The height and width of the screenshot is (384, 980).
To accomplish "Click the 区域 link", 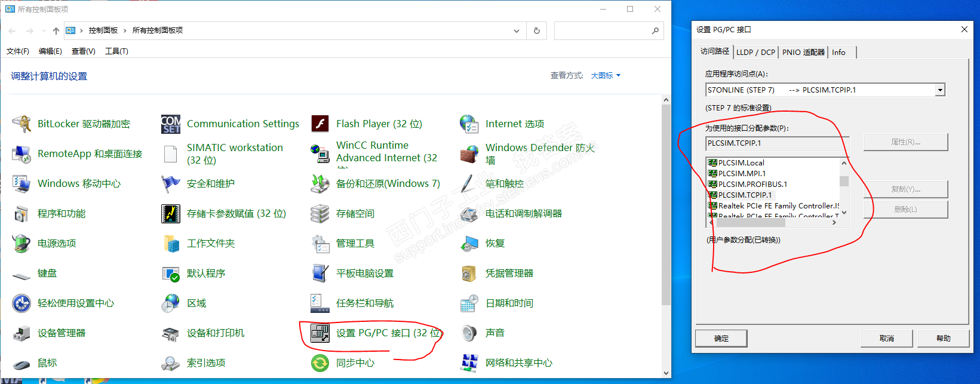I will click(196, 303).
